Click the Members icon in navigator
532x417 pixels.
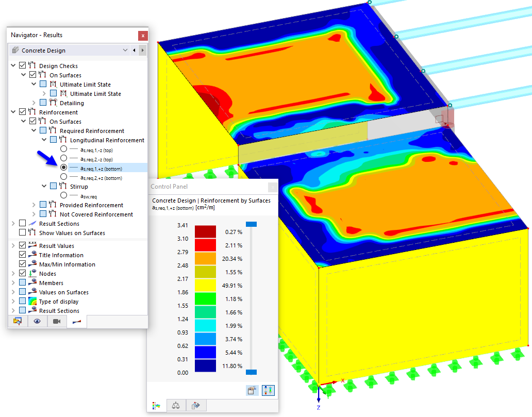(x=32, y=282)
